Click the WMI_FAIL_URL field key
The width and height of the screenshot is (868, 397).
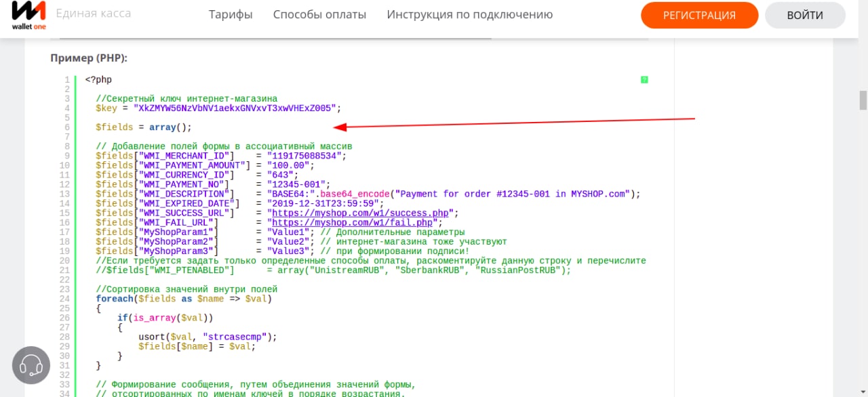[x=176, y=222]
